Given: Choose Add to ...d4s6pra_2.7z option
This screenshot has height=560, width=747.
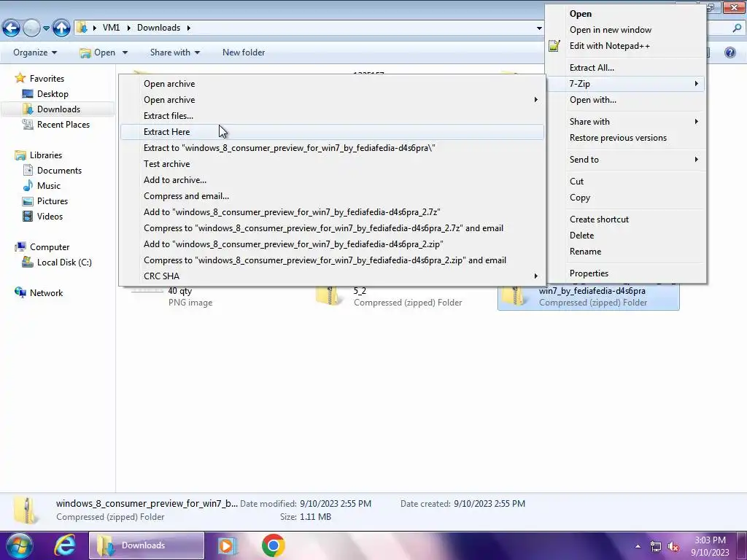Looking at the screenshot, I should 332,212.
